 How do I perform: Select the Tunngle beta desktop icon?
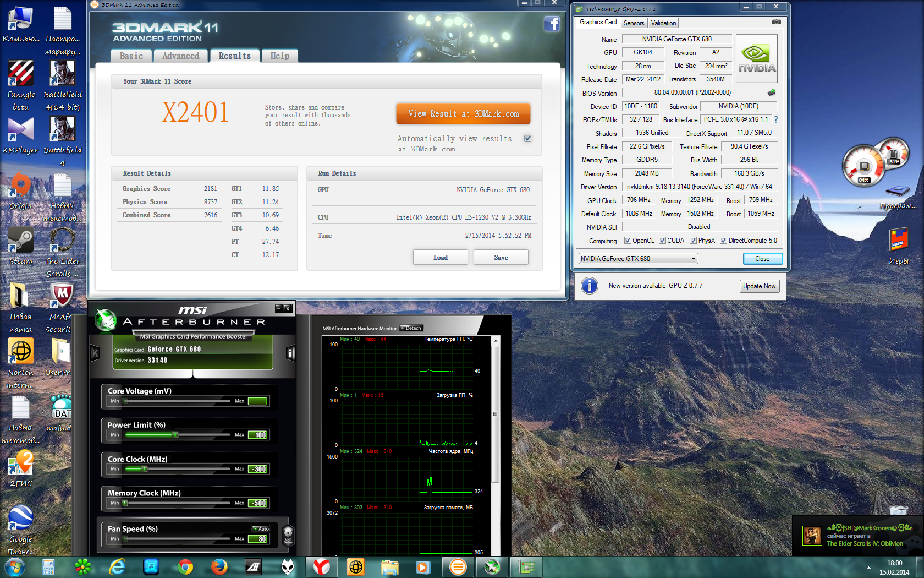[x=20, y=85]
